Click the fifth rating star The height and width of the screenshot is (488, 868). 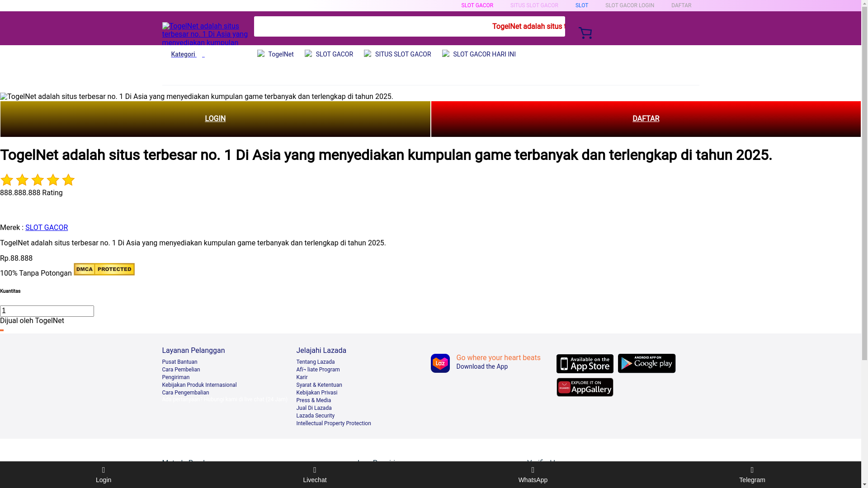click(68, 180)
